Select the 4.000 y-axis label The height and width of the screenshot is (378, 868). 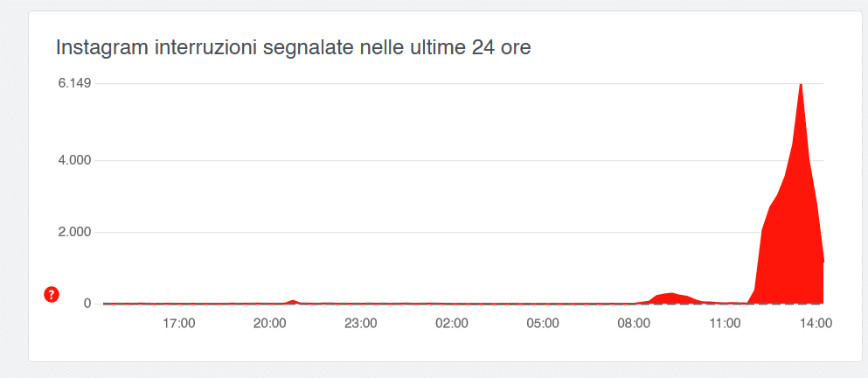click(x=74, y=161)
